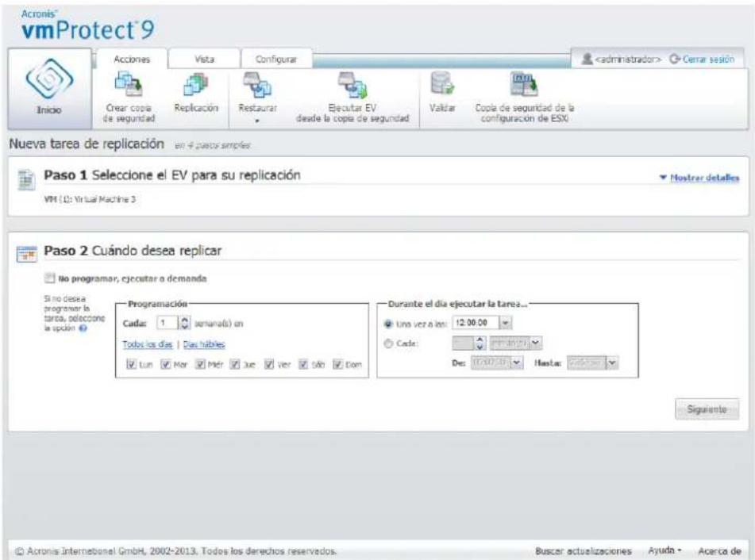Open ESXi configuration backup icon
This screenshot has width=755, height=560.
(524, 84)
